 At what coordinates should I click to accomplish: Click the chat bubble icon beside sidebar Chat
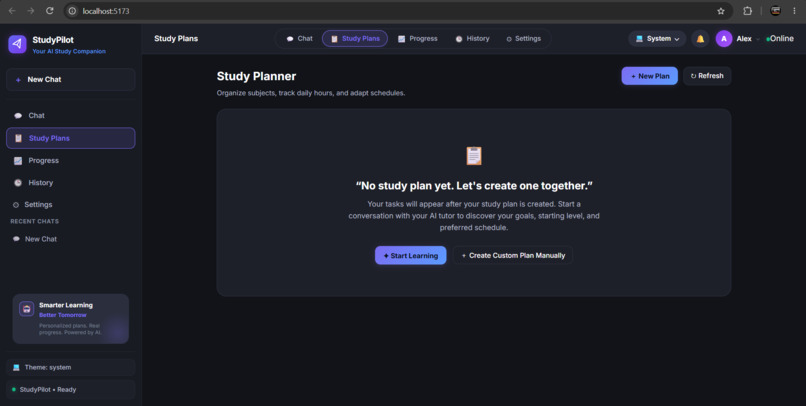tap(18, 116)
